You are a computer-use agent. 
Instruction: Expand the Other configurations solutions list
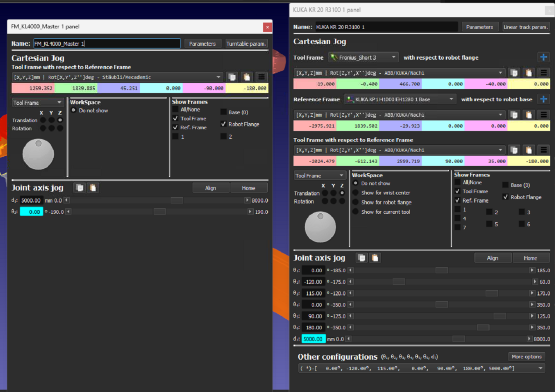[540, 368]
